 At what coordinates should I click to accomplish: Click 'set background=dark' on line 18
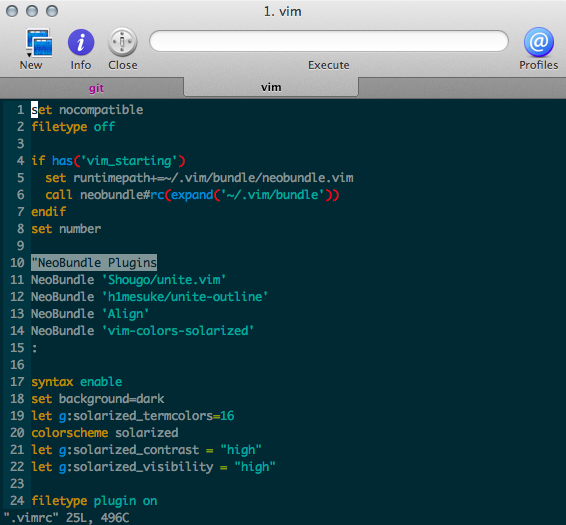coord(97,399)
